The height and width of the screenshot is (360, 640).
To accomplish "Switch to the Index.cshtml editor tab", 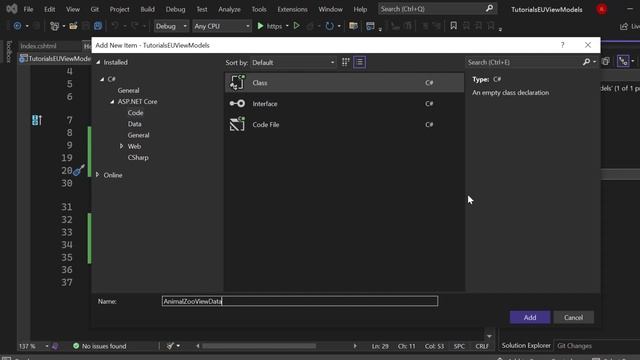I will tap(38, 46).
